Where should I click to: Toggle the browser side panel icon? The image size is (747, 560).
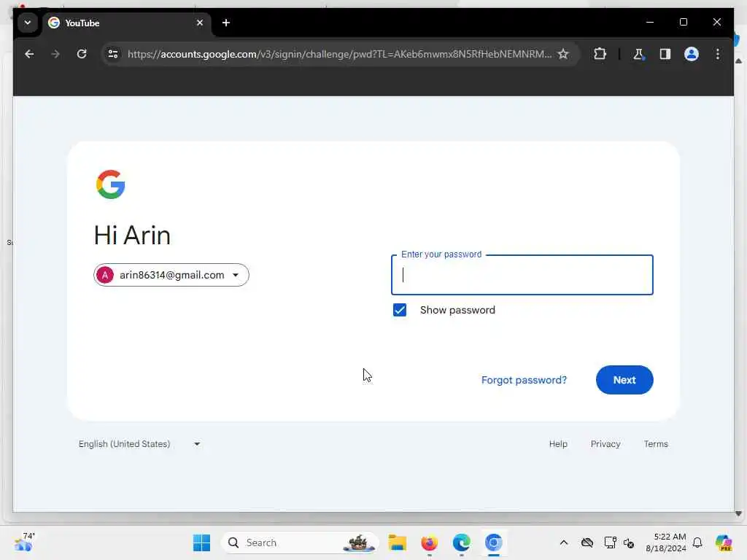coord(665,54)
